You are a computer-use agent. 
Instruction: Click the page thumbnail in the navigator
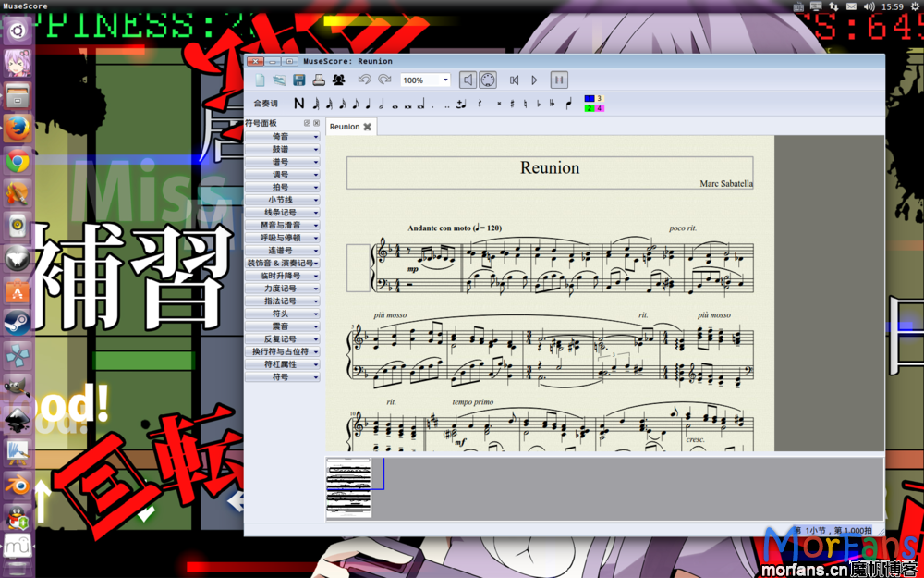349,487
